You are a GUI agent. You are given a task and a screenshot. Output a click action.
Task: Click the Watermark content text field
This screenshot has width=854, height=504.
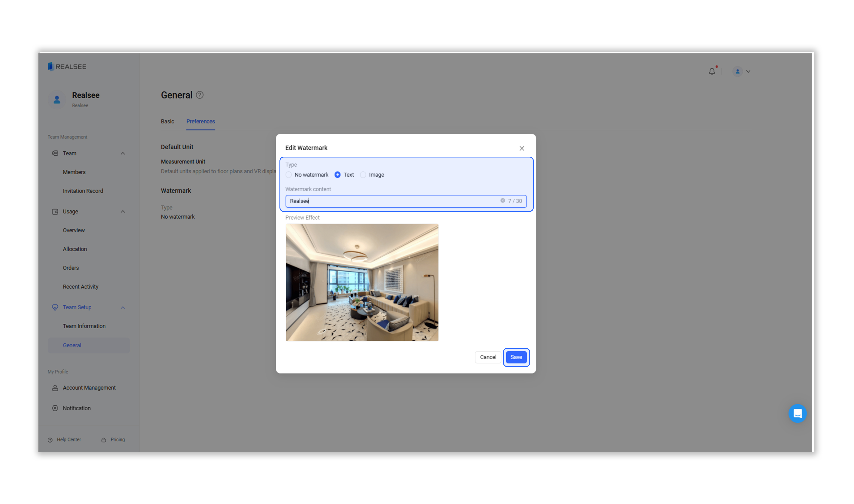point(391,201)
